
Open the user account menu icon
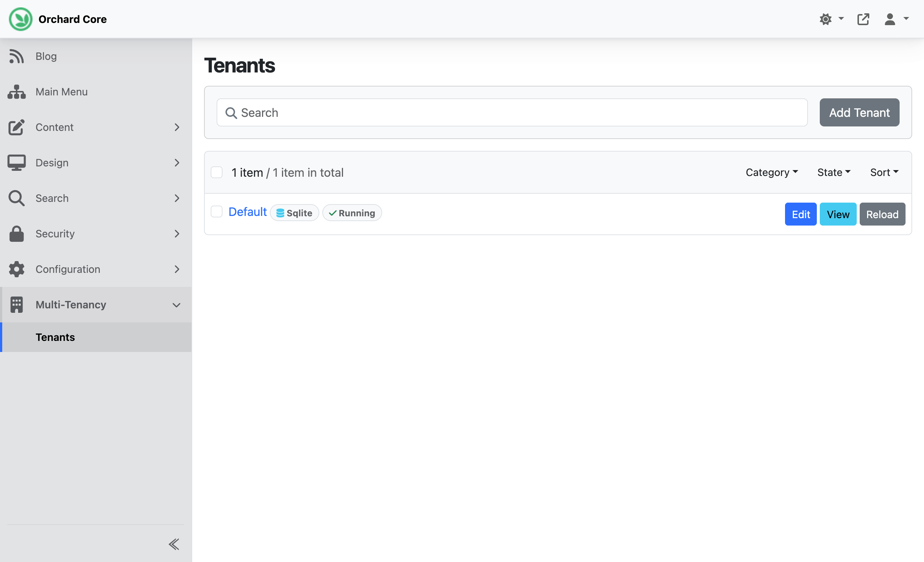click(890, 19)
